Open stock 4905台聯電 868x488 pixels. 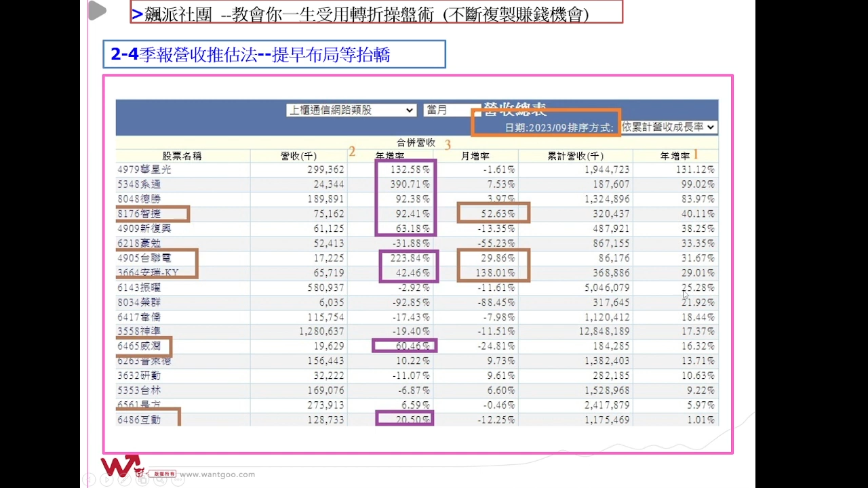point(144,258)
